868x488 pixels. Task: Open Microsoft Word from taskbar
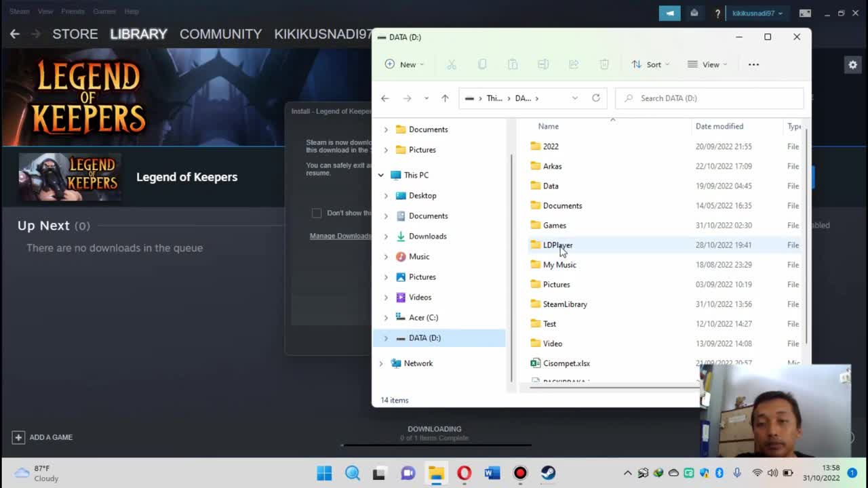point(492,473)
